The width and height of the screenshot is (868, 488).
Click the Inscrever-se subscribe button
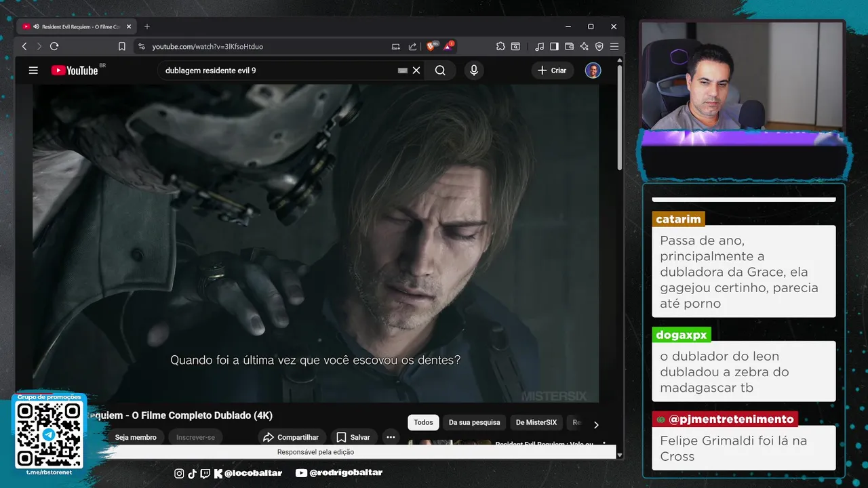click(x=195, y=437)
